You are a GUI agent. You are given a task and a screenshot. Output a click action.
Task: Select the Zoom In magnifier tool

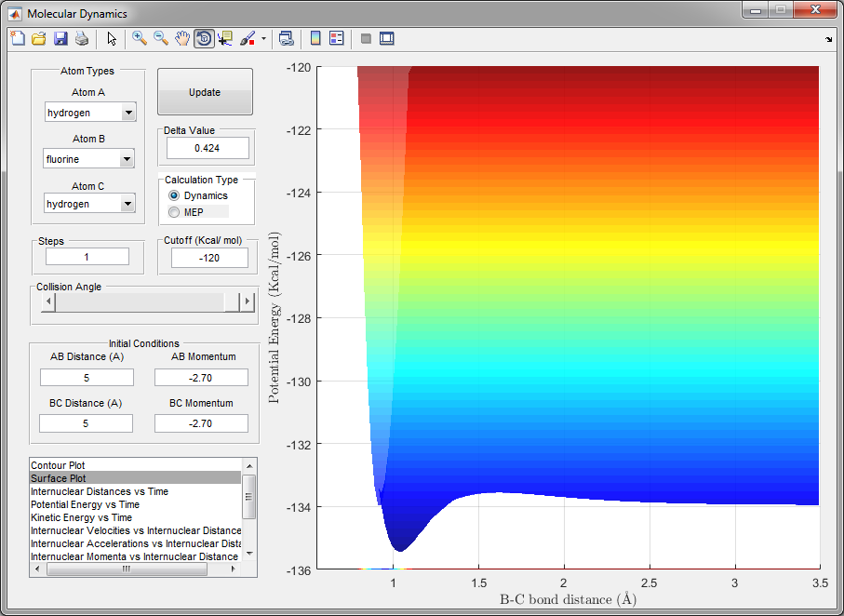(x=140, y=38)
